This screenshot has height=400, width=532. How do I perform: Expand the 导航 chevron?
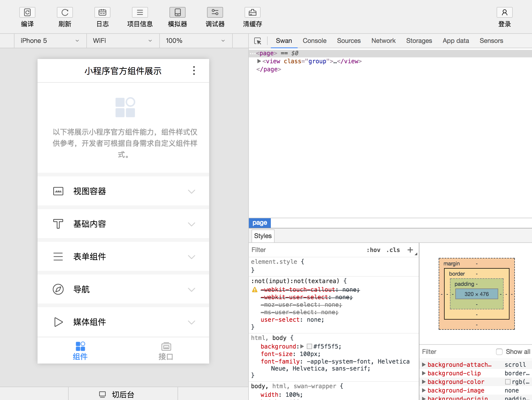191,290
